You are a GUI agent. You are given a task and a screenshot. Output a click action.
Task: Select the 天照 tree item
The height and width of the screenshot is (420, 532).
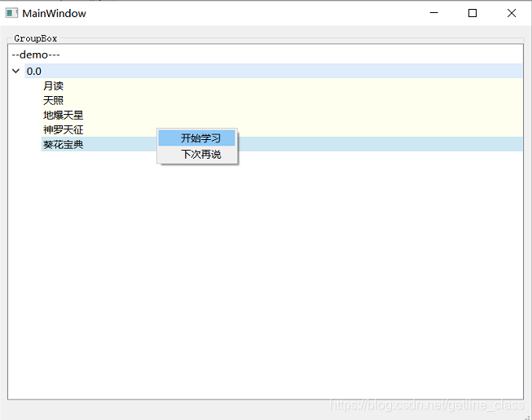click(x=282, y=100)
